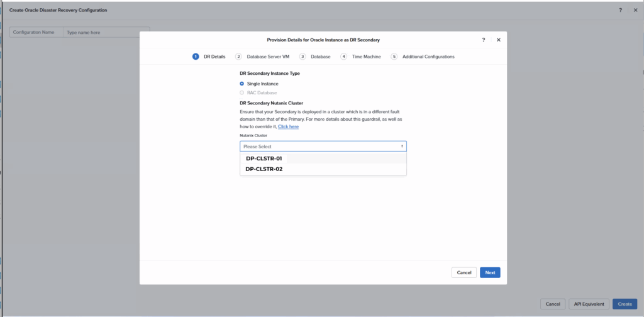Viewport: 644px width, 317px height.
Task: Go to Database step
Action: click(315, 57)
